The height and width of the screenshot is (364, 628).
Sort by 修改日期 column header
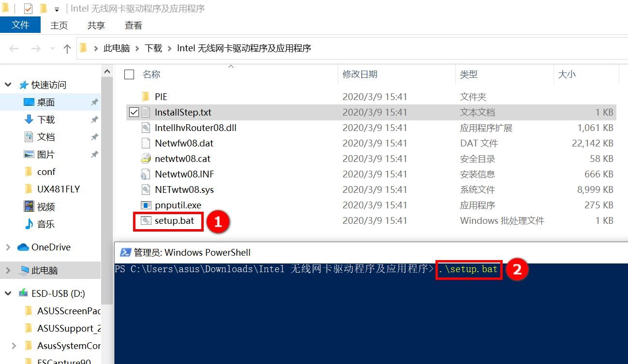pyautogui.click(x=360, y=74)
